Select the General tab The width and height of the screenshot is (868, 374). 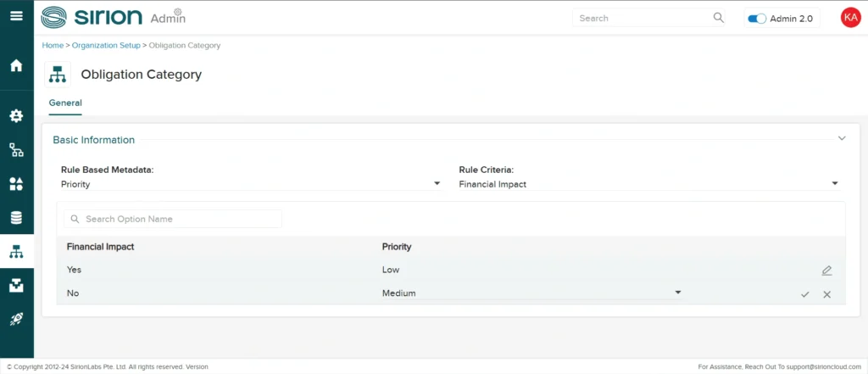[x=65, y=103]
